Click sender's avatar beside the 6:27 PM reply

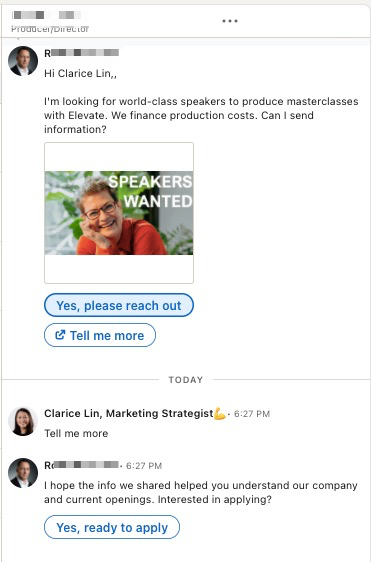tap(23, 473)
